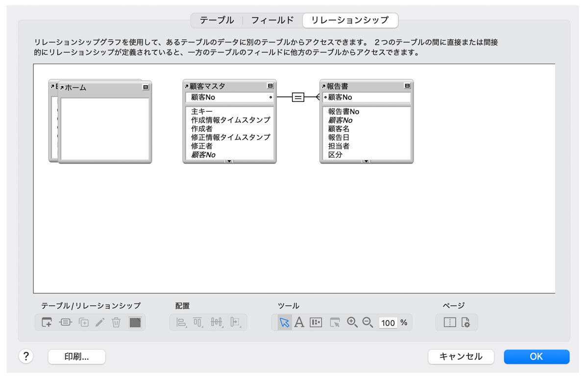This screenshot has height=377, width=588.
Task: Click the zoom in magnifier icon
Action: (352, 322)
